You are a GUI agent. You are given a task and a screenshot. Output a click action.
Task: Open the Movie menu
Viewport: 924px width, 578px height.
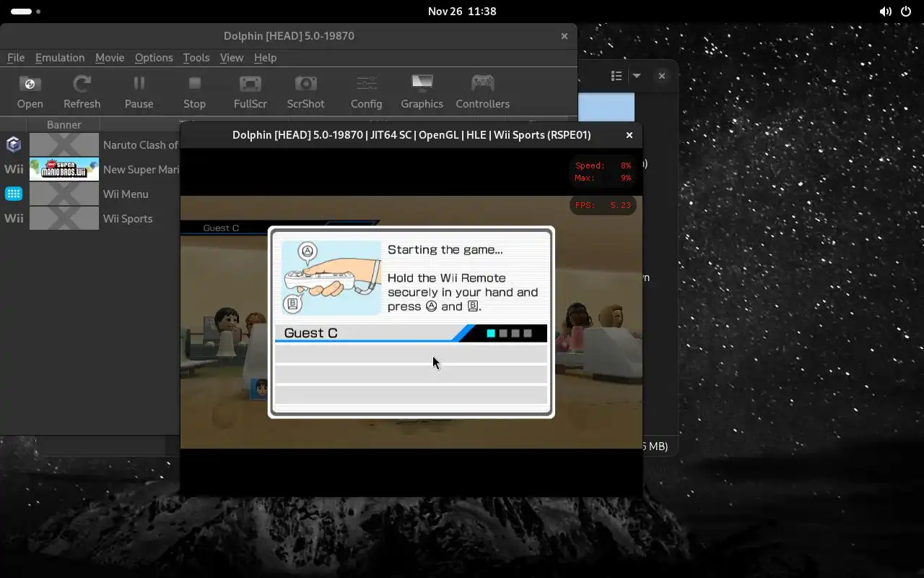click(110, 57)
